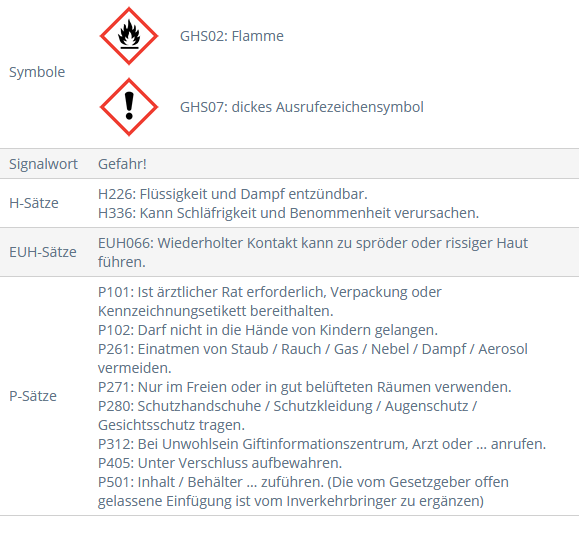This screenshot has height=557, width=586.
Task: Select the GHS02: Flamme label text
Action: (x=232, y=36)
